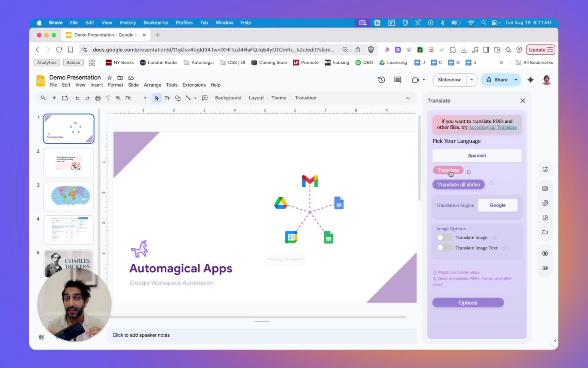Viewport: 588px width, 368px height.
Task: Open the Spanish language dropdown
Action: [476, 155]
